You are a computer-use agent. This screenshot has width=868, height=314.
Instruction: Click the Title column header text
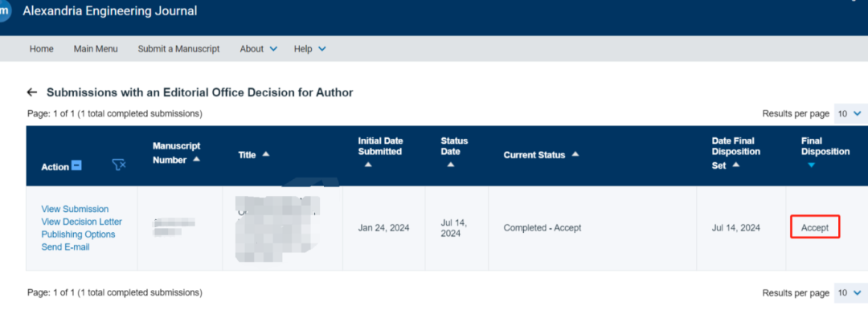[247, 155]
